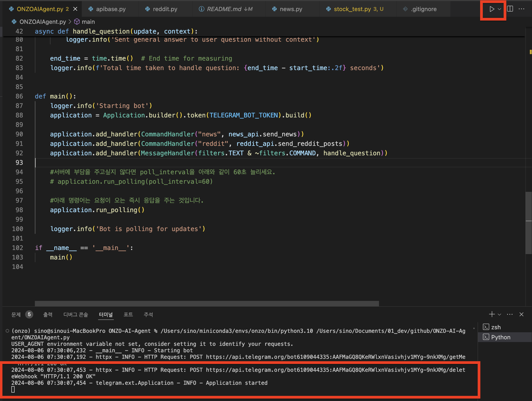532x401 pixels.
Task: Click ONZOAIAgent.py in the breadcrumb path
Action: click(x=42, y=22)
